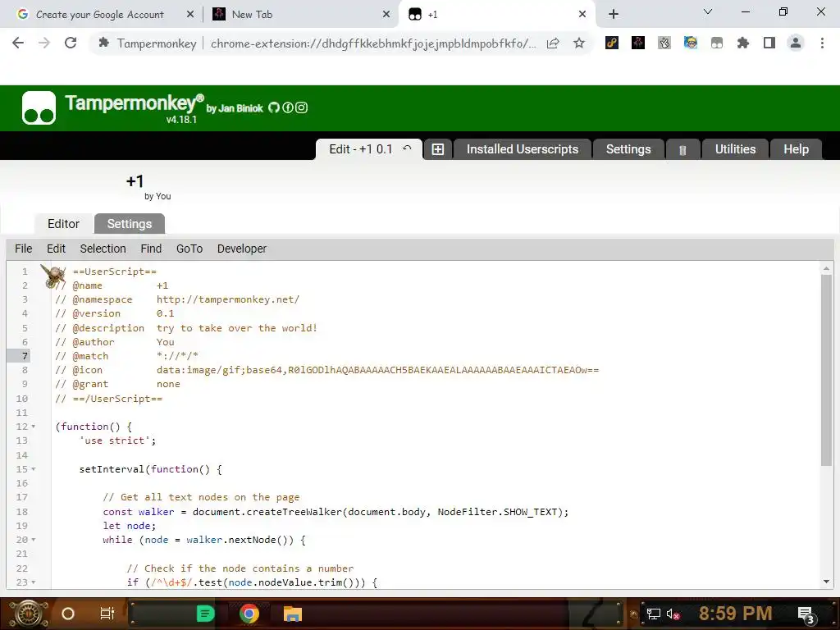840x630 pixels.
Task: Open Tampermonkey extension toolbar icon
Action: 717,43
